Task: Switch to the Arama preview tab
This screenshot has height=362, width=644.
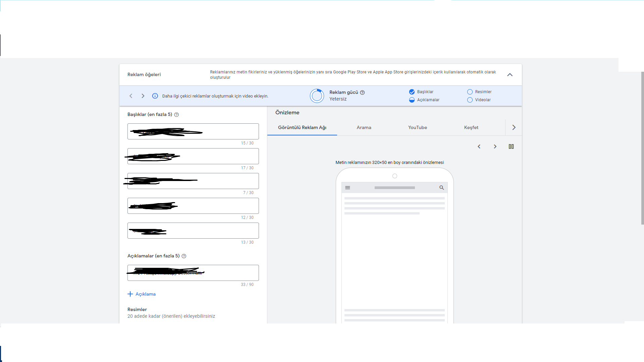Action: pyautogui.click(x=364, y=127)
